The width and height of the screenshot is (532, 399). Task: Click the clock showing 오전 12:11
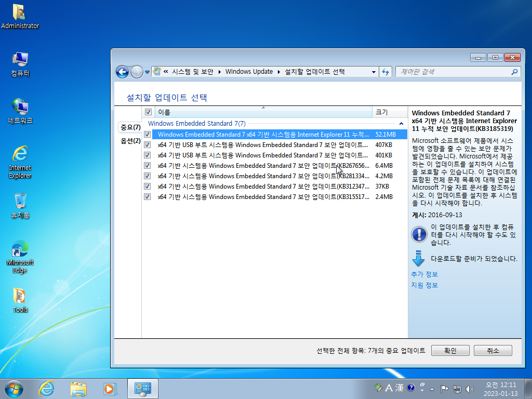501,389
